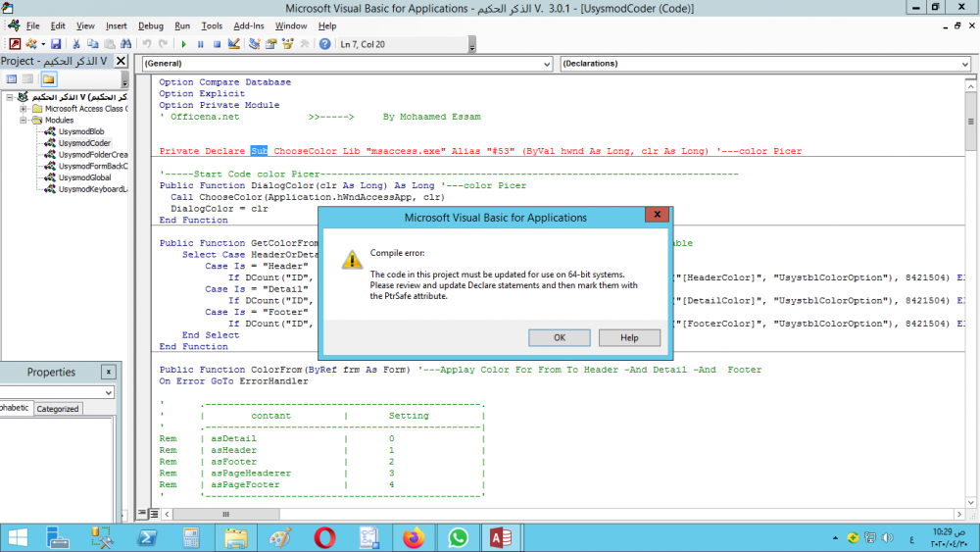This screenshot has height=552, width=980.
Task: Select UsysmodCoder module
Action: pos(84,143)
